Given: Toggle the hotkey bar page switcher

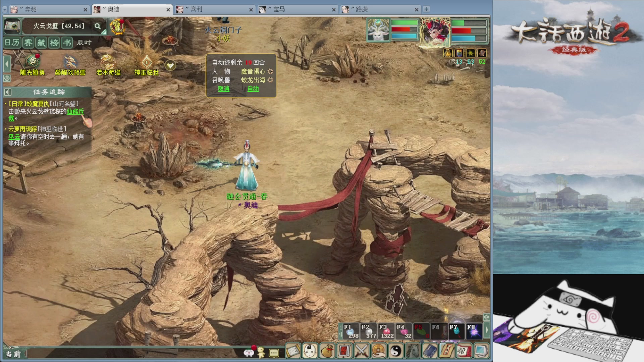Looking at the screenshot, I should click(340, 331).
